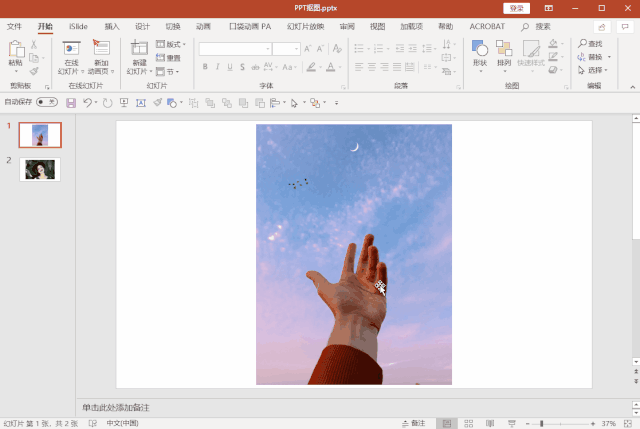Open customize quick access toolbar dropdown
This screenshot has width=640, height=429.
(336, 103)
